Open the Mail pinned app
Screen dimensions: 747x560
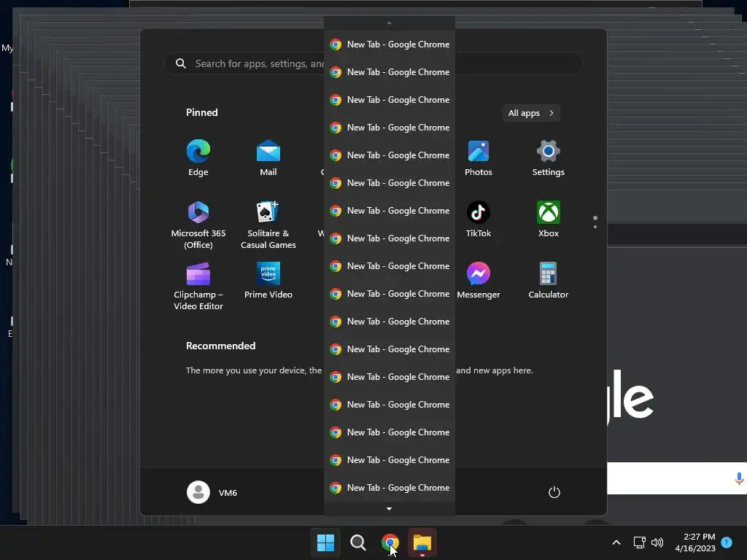click(268, 158)
